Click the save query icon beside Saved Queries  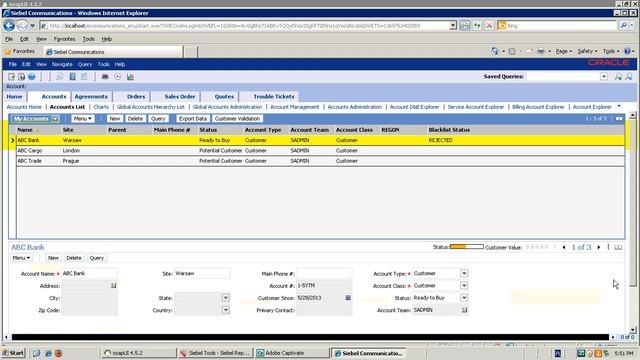click(x=618, y=76)
